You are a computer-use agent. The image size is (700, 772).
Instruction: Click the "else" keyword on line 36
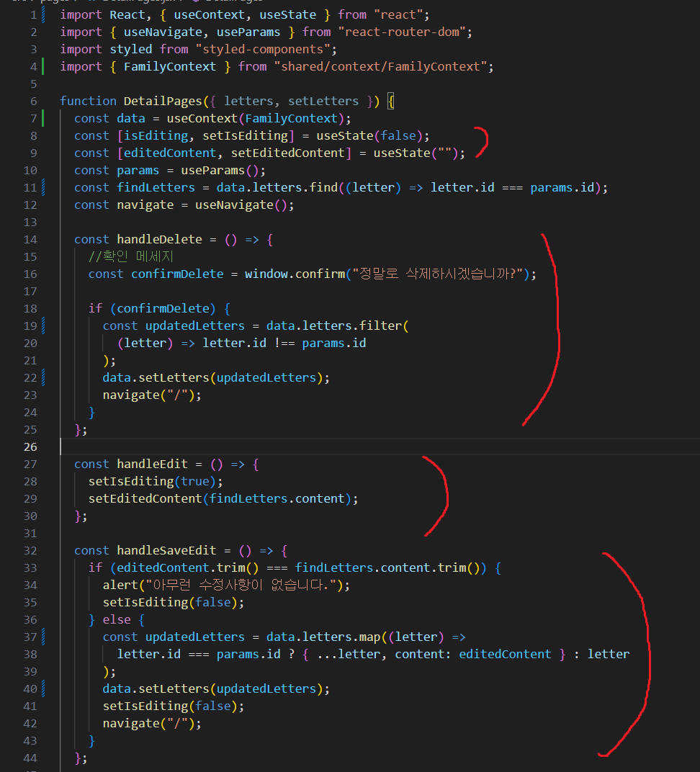coord(117,619)
